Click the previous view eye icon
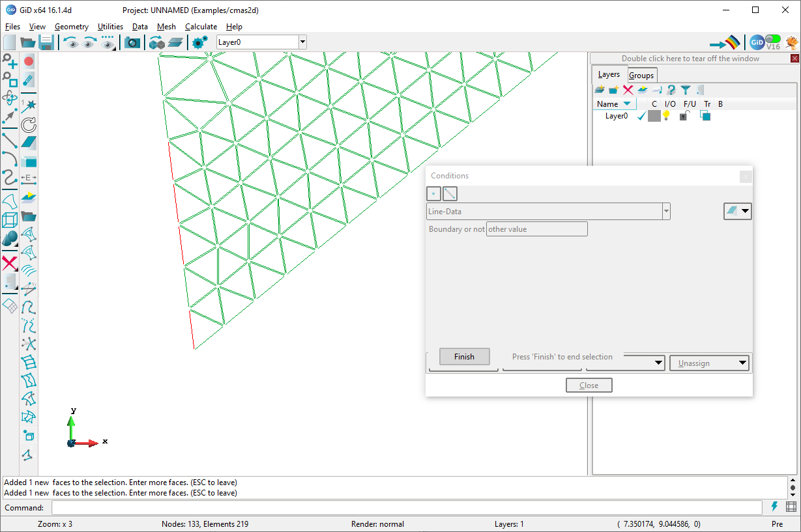Screen dimensions: 801x532 click(x=70, y=42)
